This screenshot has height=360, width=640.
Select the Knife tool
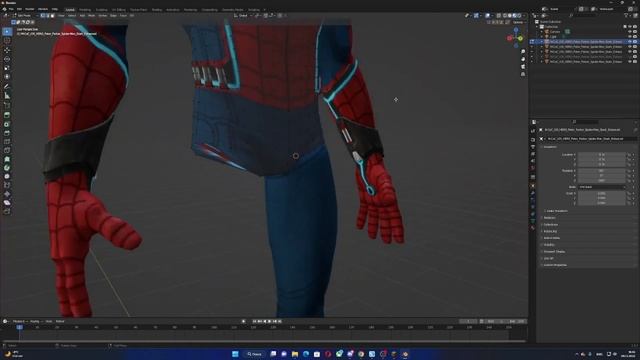7,151
